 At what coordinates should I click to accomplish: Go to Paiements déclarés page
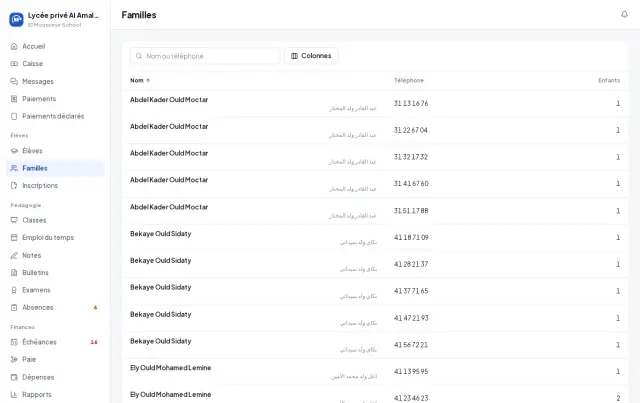(x=55, y=116)
